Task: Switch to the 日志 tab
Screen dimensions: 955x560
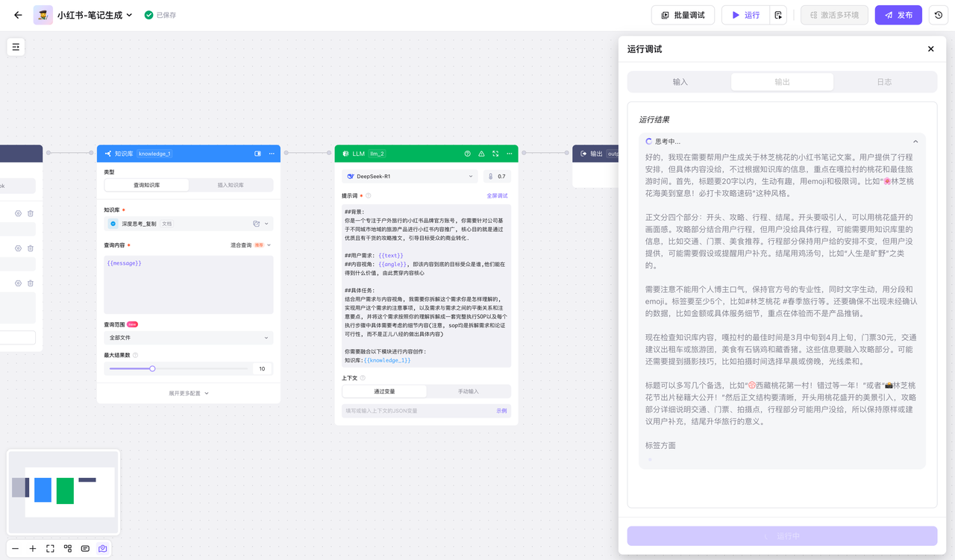Action: point(884,82)
